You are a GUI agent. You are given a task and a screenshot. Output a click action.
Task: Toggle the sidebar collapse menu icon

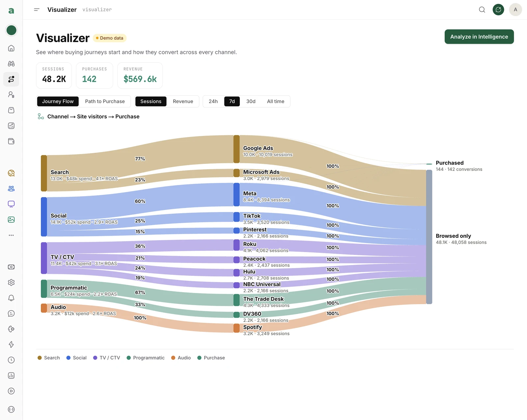[37, 10]
